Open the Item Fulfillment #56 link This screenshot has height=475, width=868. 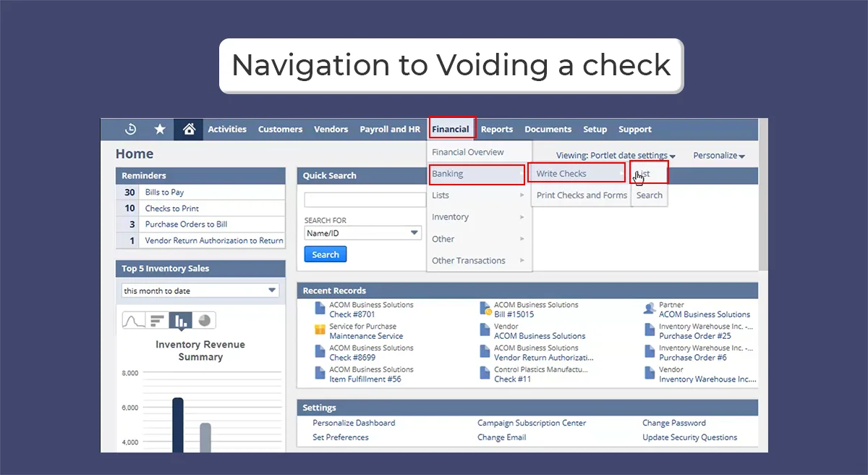tap(365, 379)
